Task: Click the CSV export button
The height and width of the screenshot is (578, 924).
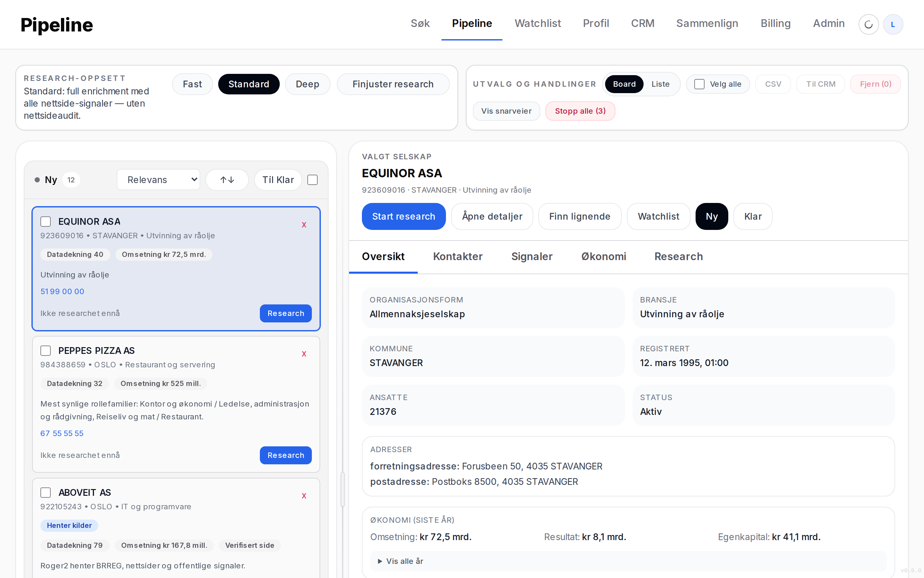Action: pyautogui.click(x=773, y=84)
